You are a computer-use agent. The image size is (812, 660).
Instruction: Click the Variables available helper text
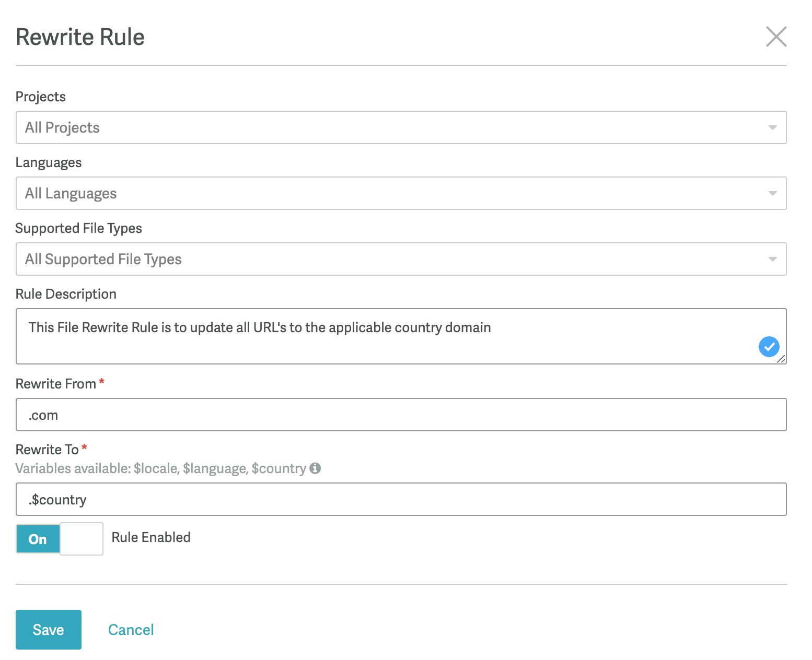point(161,468)
